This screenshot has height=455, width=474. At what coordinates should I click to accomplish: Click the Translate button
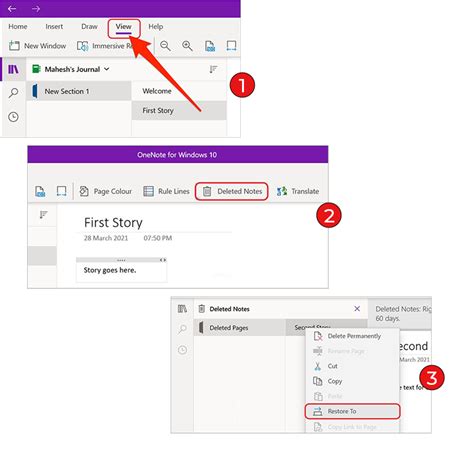[298, 191]
